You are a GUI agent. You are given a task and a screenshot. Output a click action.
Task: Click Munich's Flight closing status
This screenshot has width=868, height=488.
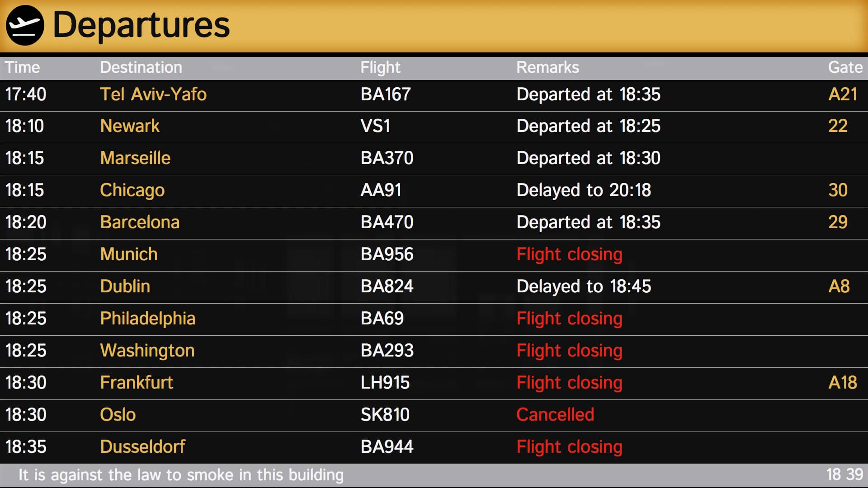569,254
